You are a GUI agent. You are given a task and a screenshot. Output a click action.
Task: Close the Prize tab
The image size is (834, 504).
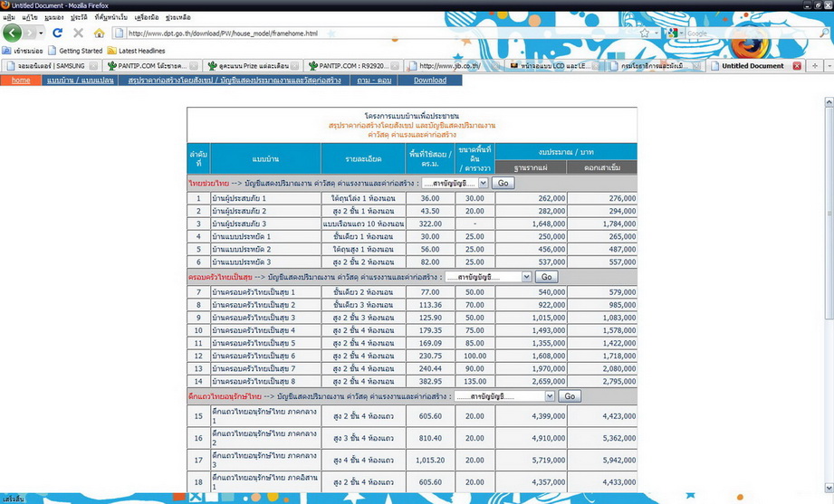pos(294,66)
